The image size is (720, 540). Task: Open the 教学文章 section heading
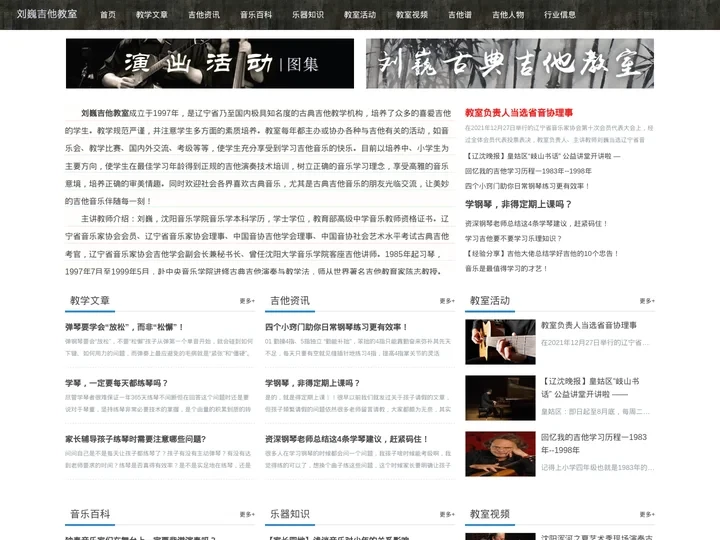point(90,301)
